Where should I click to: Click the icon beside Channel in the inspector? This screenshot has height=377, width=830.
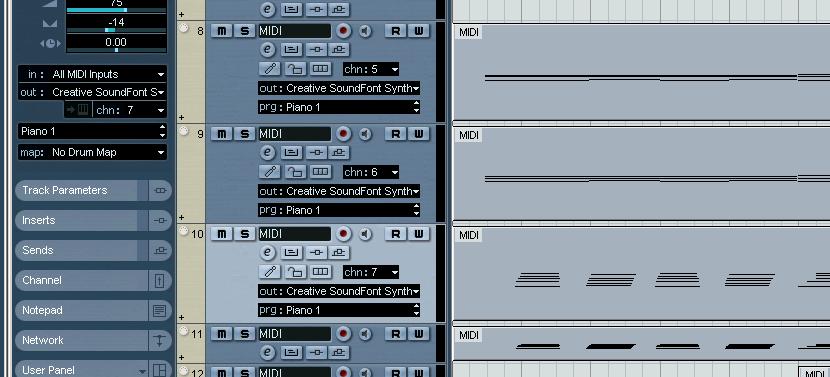(159, 281)
